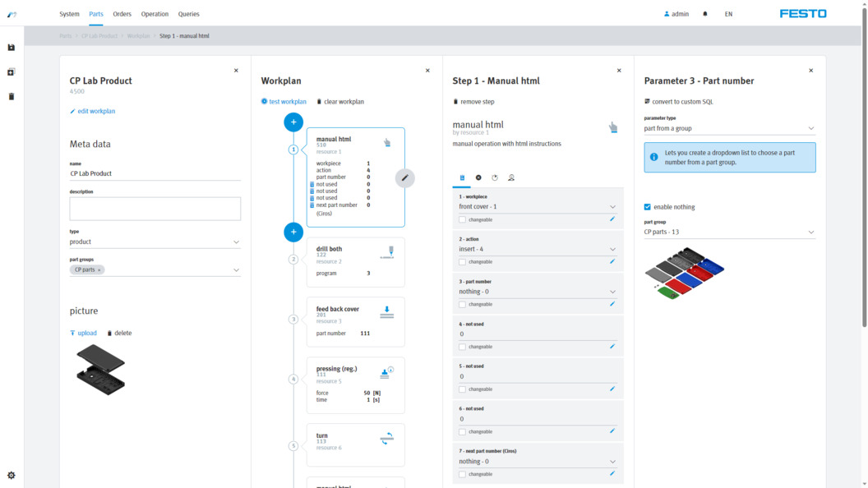Click pencil edit icon beside manual html step
Image resolution: width=868 pixels, height=488 pixels.
coord(404,177)
